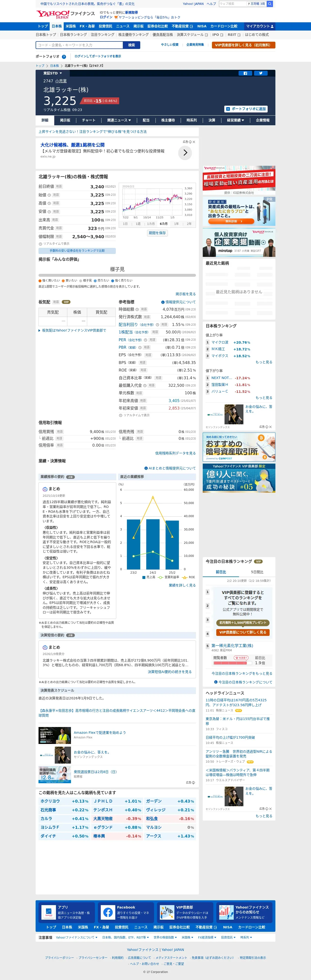Open the 掲示板 stock tab
Viewport: 311px width, 980px height.
(x=65, y=120)
